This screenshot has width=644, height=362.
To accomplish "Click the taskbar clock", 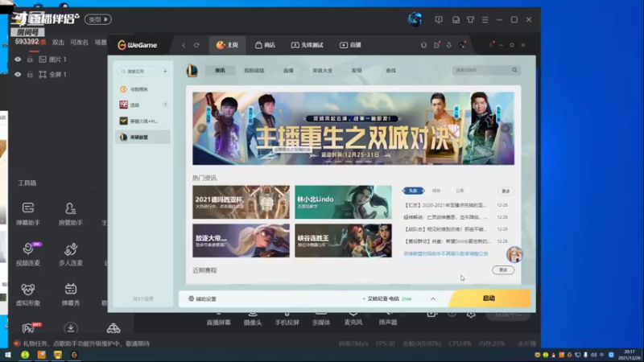I will pos(630,355).
